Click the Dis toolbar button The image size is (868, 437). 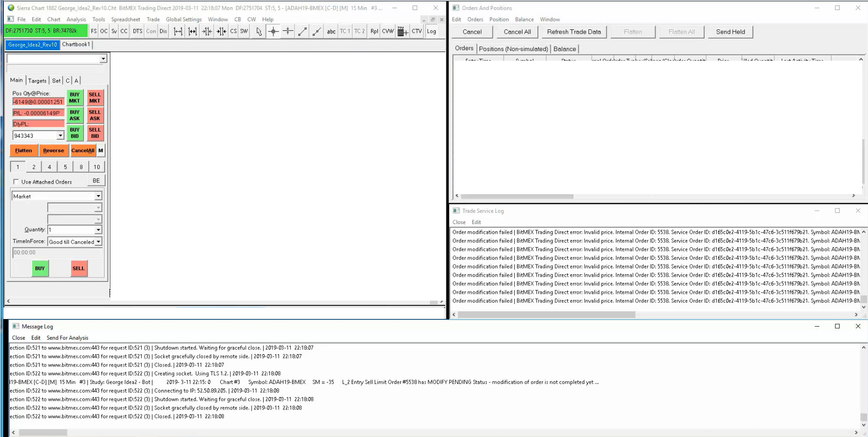[x=163, y=31]
